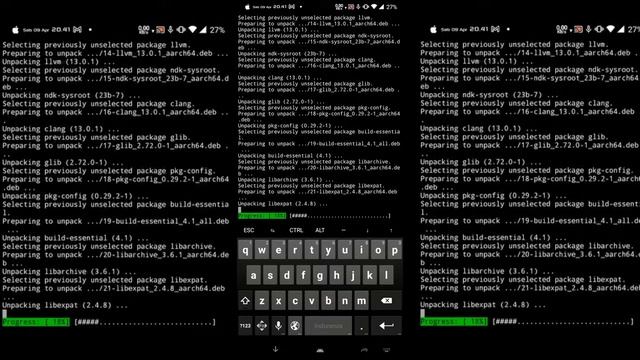Viewport: 640px width, 360px height.
Task: Click 'Unpacking ndk-sysroot (23b-7)' line in center terminal
Action: (287, 53)
